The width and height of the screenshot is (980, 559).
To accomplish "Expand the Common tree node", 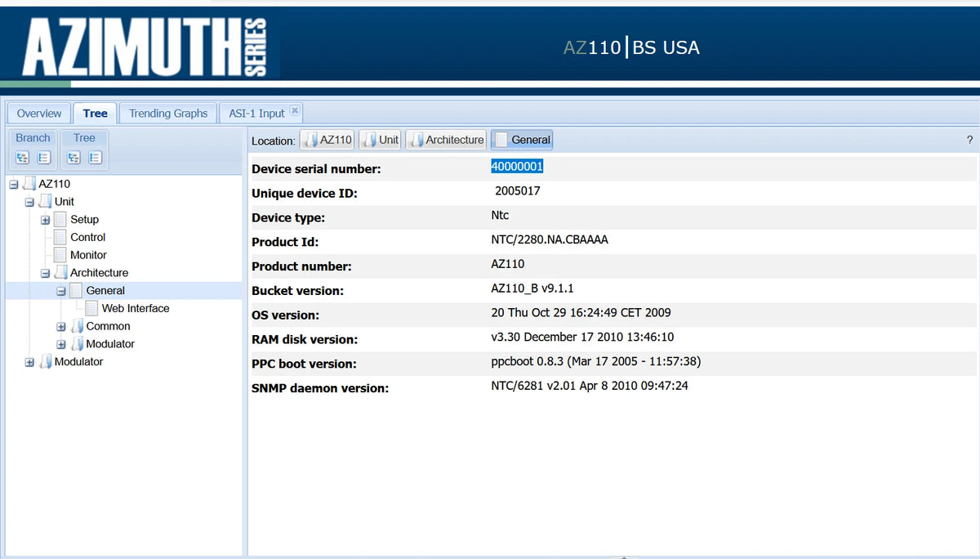I will tap(61, 326).
